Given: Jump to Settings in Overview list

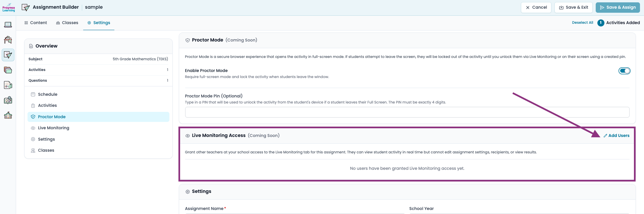Looking at the screenshot, I should [98, 139].
